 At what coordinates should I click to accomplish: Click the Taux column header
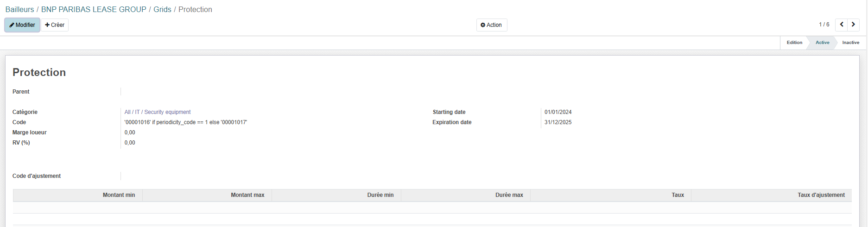tap(678, 195)
